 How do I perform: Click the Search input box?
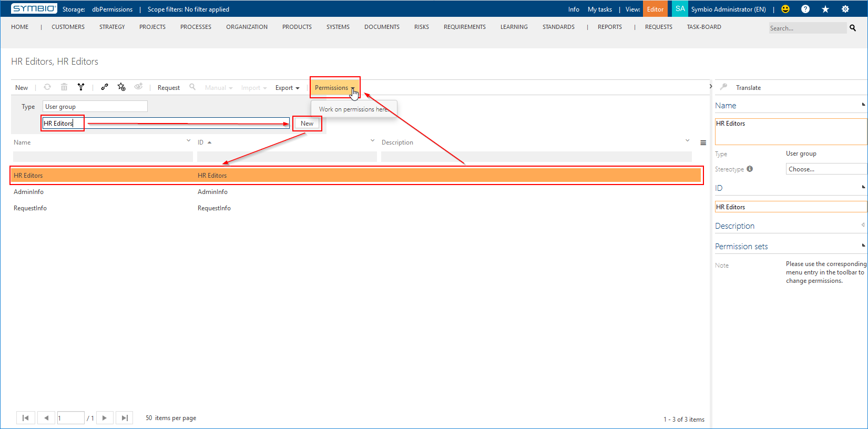click(808, 28)
